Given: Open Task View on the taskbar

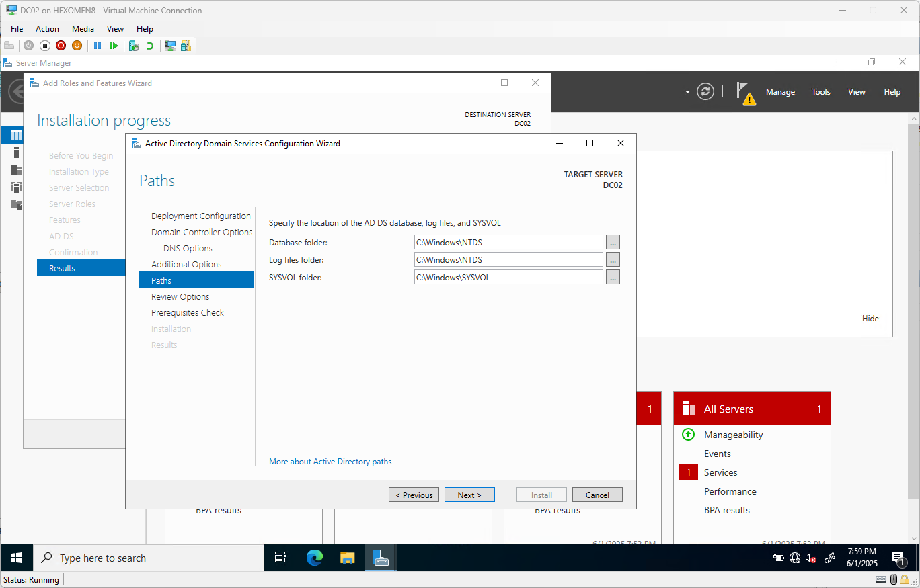Looking at the screenshot, I should [280, 558].
